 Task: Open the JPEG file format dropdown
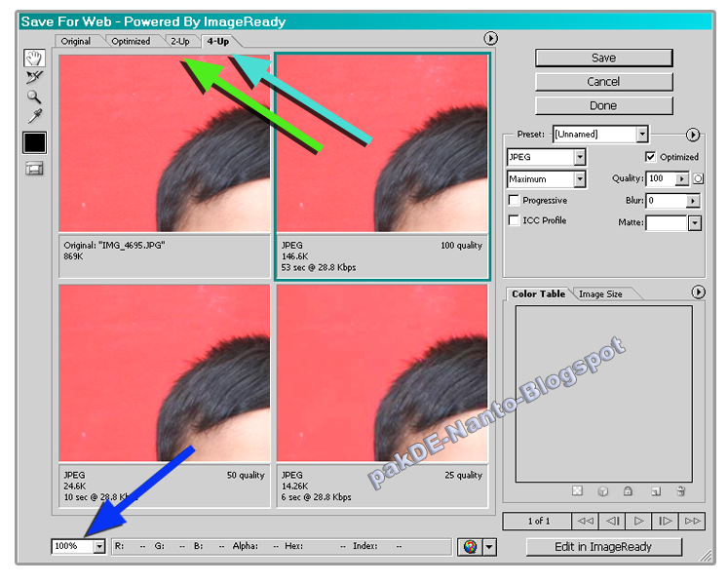click(580, 157)
